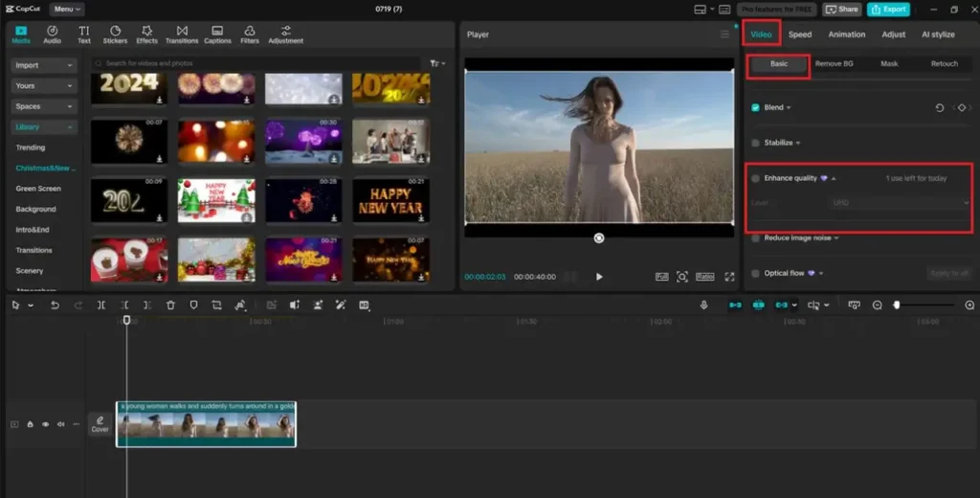
Task: Select the video clip on the timeline
Action: [207, 424]
